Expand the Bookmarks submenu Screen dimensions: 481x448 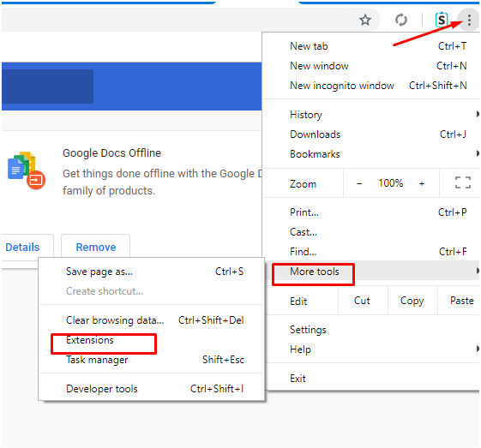(371, 154)
